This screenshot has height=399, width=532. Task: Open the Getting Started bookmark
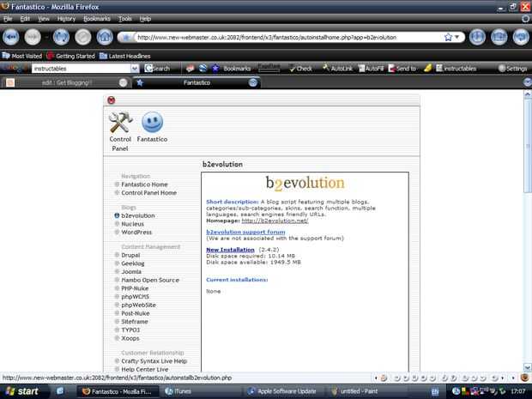pos(71,56)
